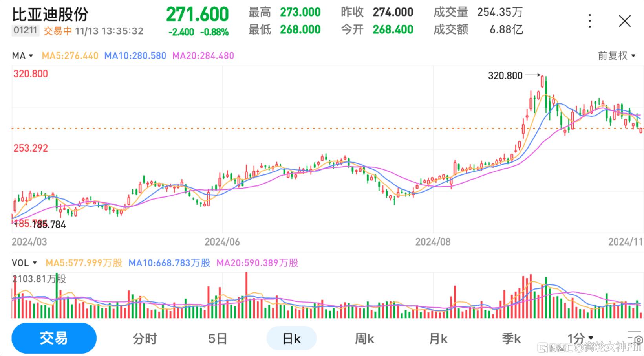
Task: Click the 成交额 value 6.88亿
Action: 506,29
